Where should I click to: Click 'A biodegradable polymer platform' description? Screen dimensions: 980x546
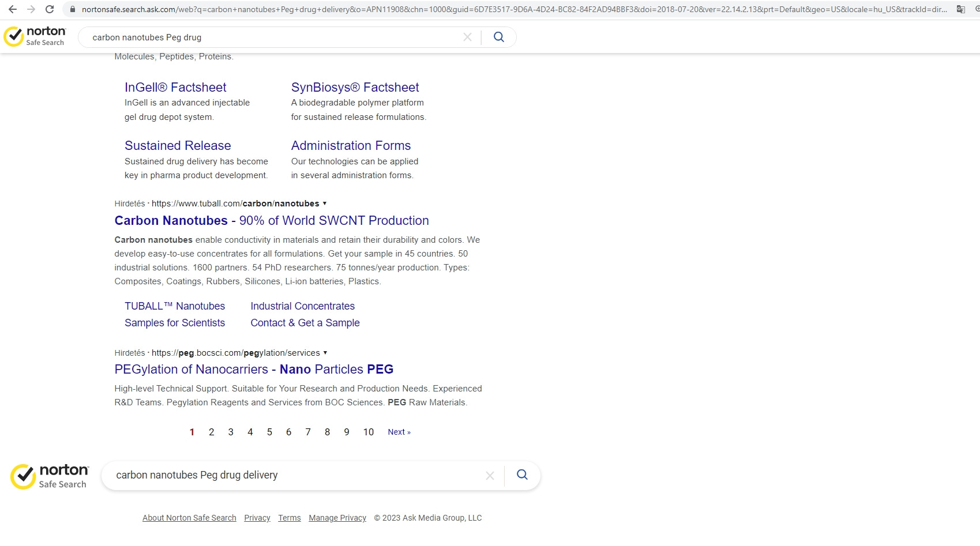pos(358,103)
